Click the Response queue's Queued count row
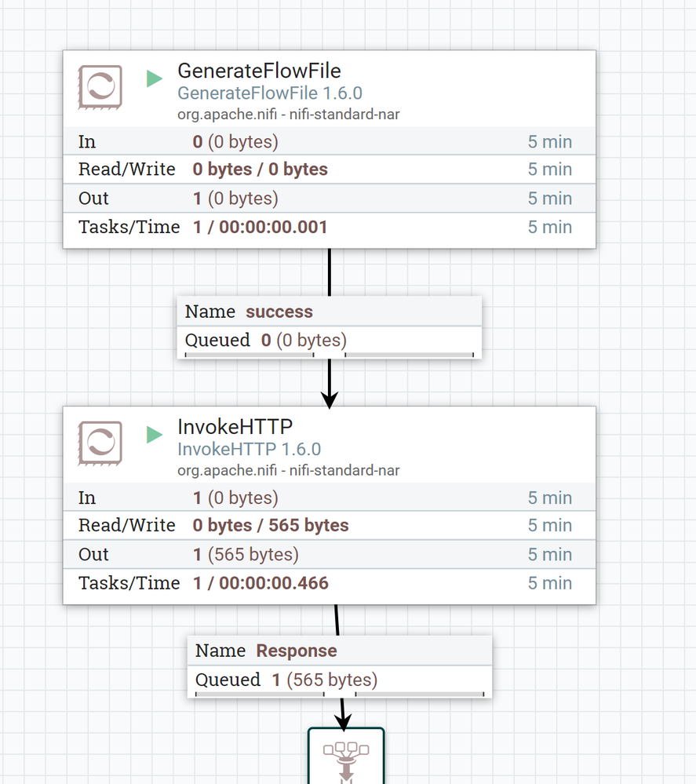 tap(339, 680)
